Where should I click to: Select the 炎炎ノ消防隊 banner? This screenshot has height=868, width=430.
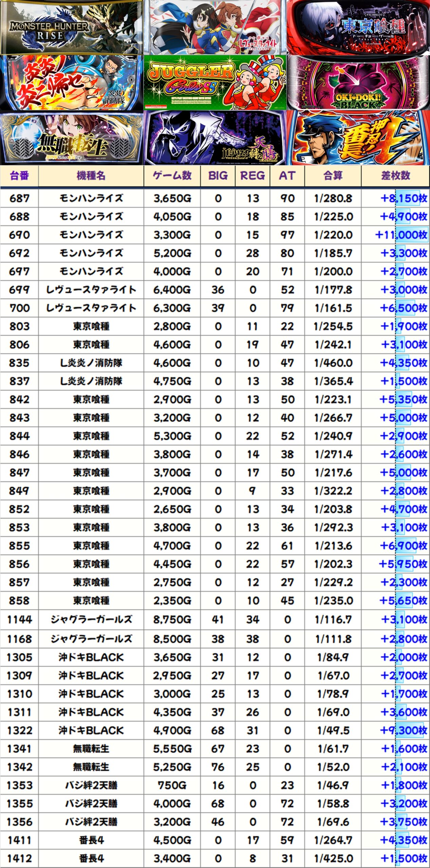pyautogui.click(x=71, y=82)
